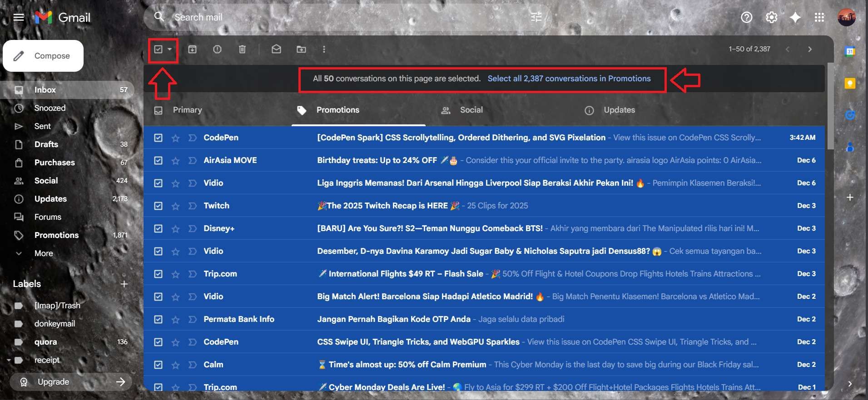Switch to the Updates tab

coord(619,110)
